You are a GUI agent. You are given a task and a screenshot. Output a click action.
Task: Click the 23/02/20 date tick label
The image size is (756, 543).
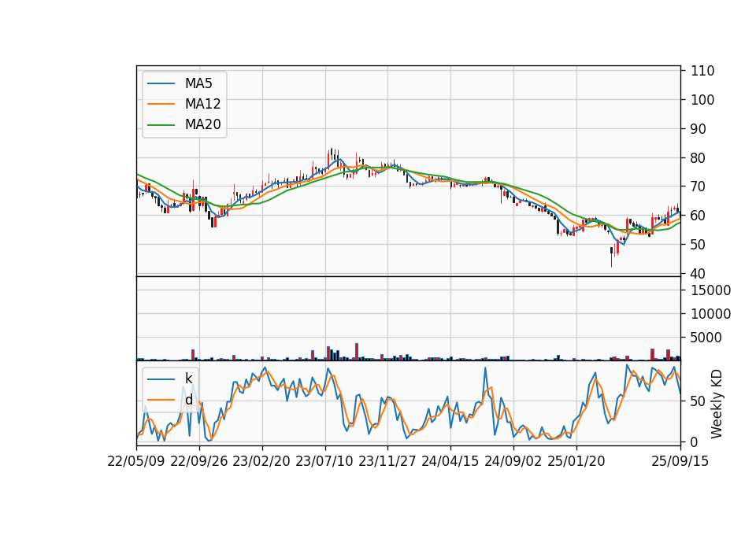[x=261, y=461]
